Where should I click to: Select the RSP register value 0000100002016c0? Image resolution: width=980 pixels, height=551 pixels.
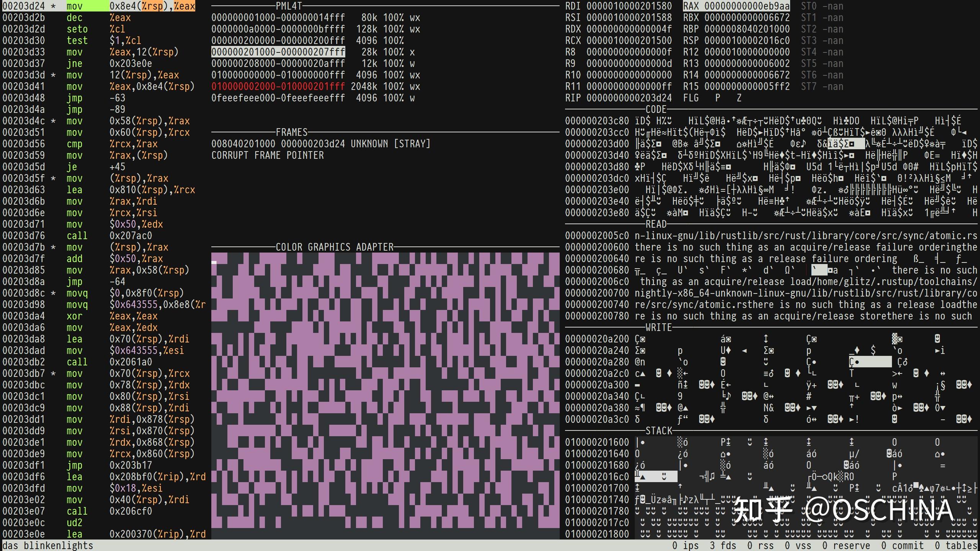click(x=747, y=41)
